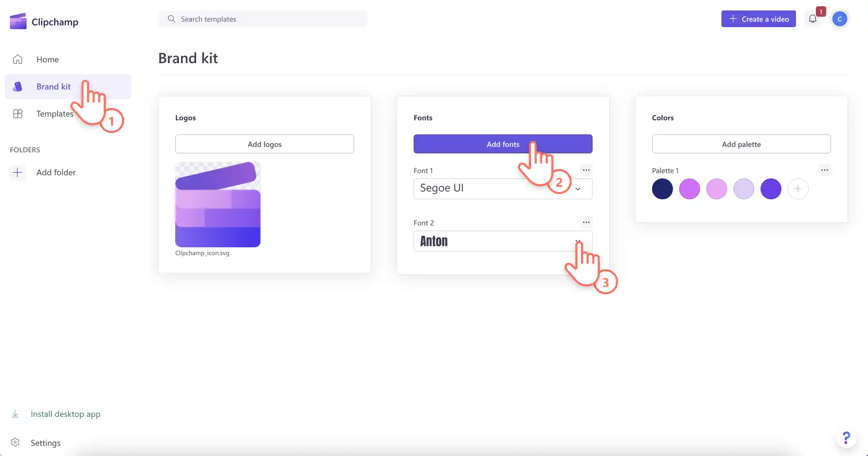Open Palette 1 more options menu
The width and height of the screenshot is (868, 456).
tap(824, 170)
